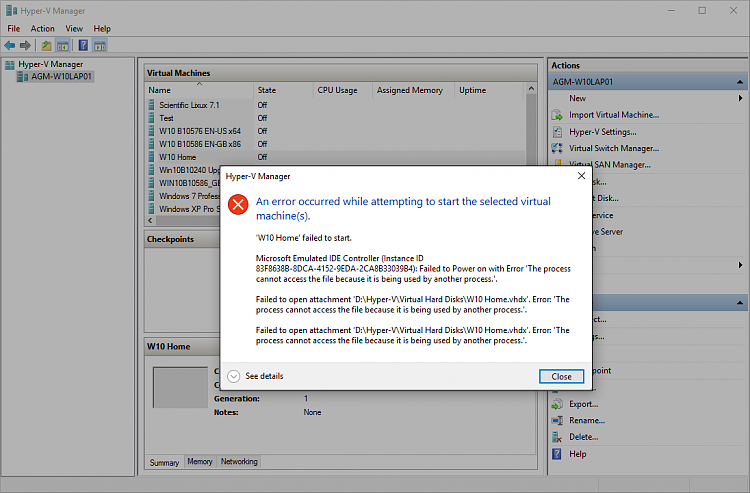Toggle the Show/Hide Console Tree toolbar icon

click(63, 45)
